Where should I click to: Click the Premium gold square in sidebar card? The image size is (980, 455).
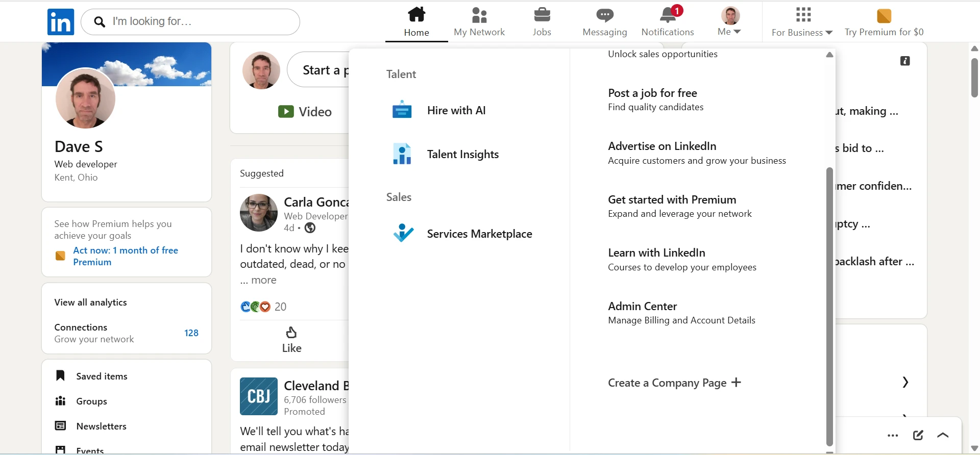click(x=60, y=256)
